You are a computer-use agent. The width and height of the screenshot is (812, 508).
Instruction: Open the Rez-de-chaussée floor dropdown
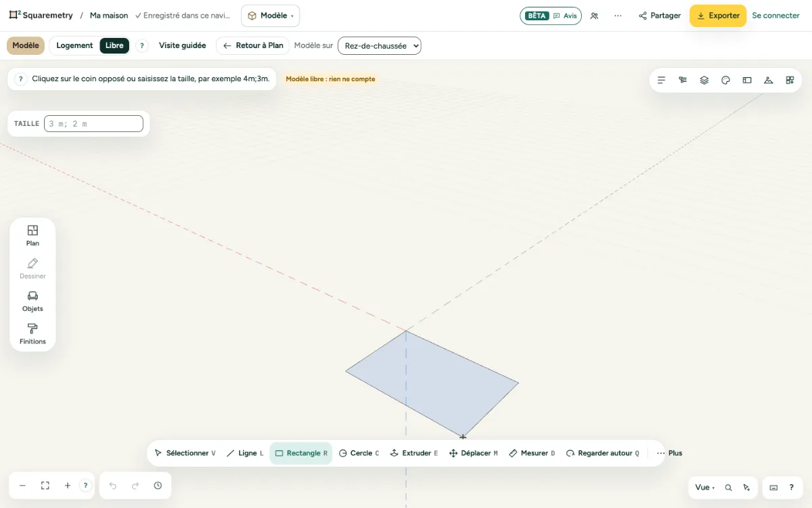(x=379, y=45)
